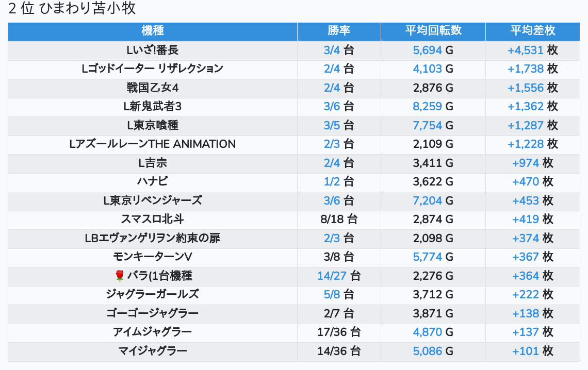Image resolution: width=588 pixels, height=370 pixels.
Task: Click the 2位 ひまわり苫小牧 heading
Action: [72, 9]
